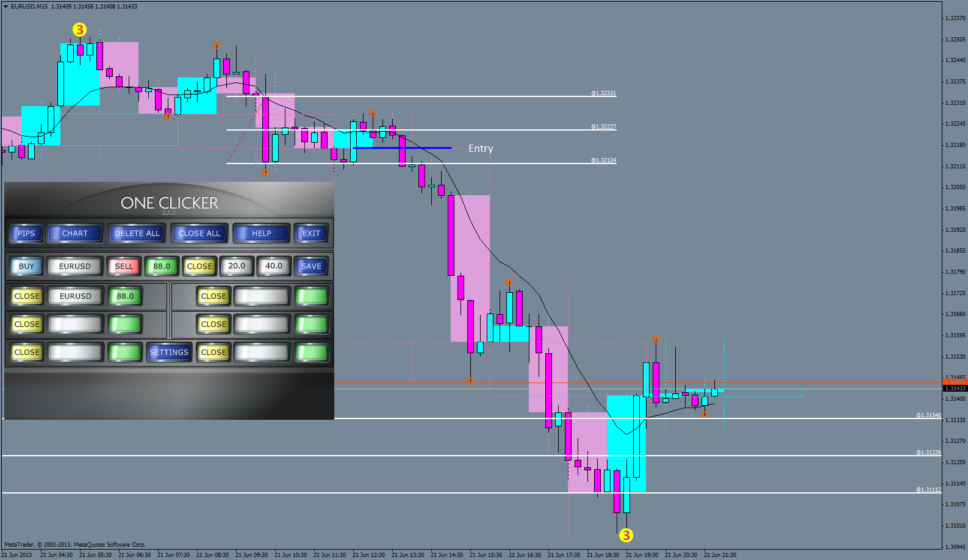Click the @1.32227 level label

click(x=603, y=127)
